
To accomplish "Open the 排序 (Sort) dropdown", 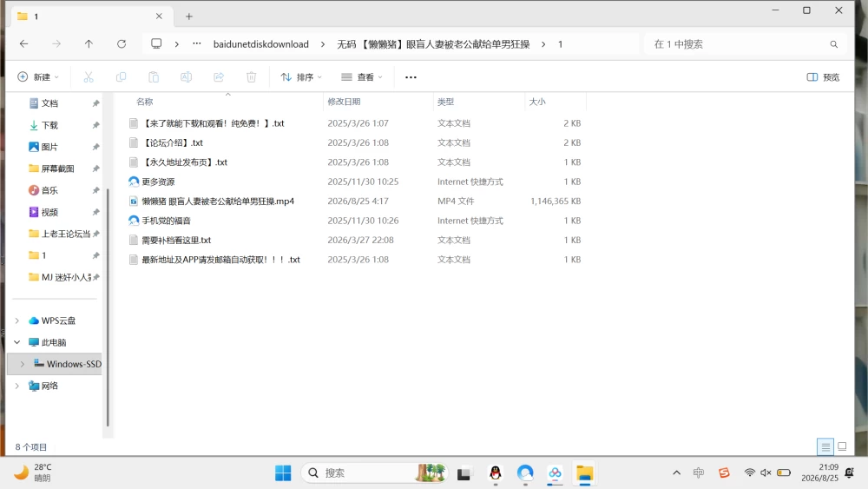I will 301,77.
